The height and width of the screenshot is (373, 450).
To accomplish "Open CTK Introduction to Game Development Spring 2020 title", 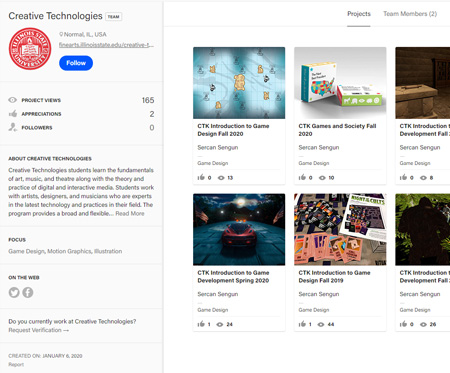I will (233, 276).
